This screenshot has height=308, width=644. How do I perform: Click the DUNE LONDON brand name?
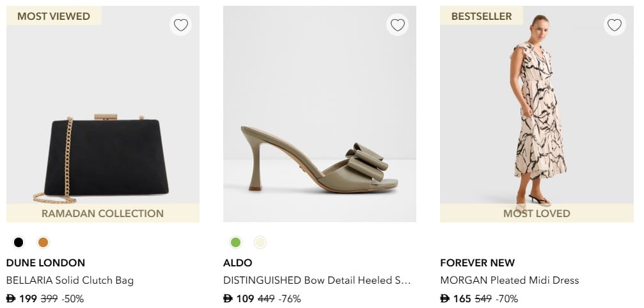click(x=45, y=263)
